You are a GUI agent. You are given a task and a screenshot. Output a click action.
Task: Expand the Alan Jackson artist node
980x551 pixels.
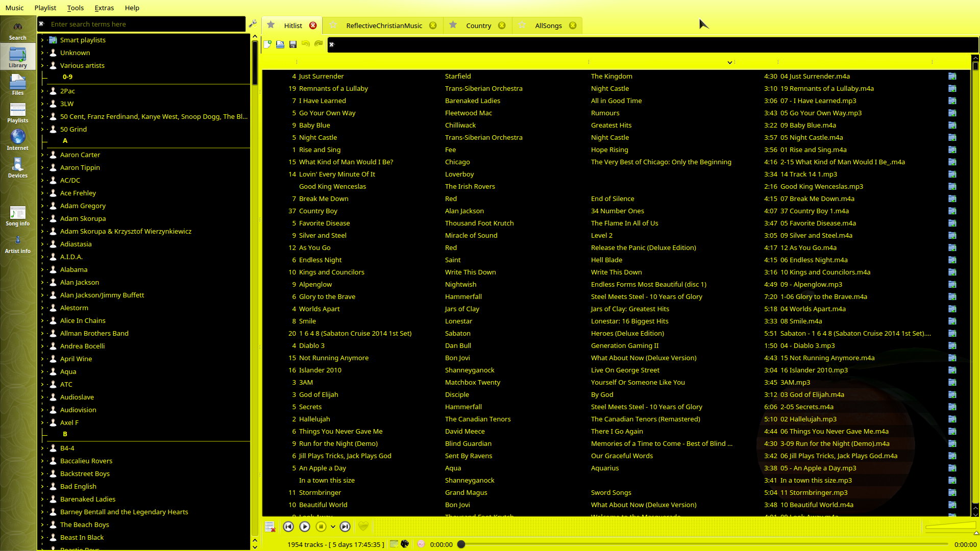pos(42,282)
